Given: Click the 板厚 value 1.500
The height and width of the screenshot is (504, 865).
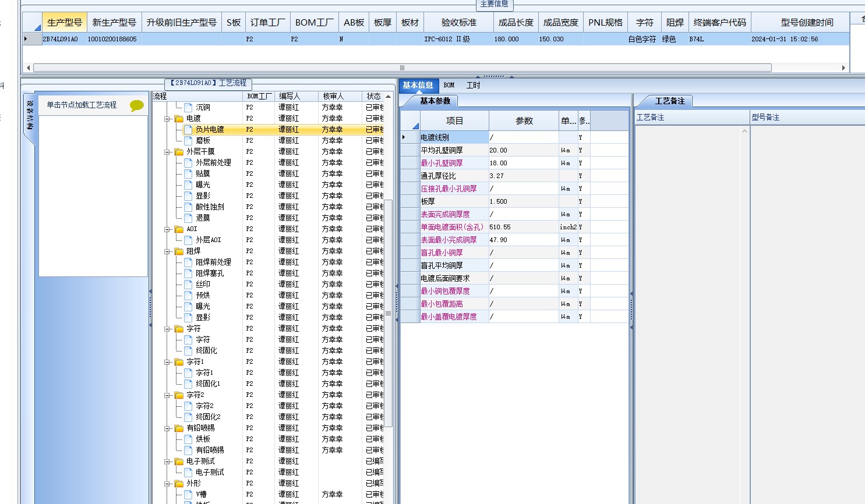Looking at the screenshot, I should pos(524,201).
